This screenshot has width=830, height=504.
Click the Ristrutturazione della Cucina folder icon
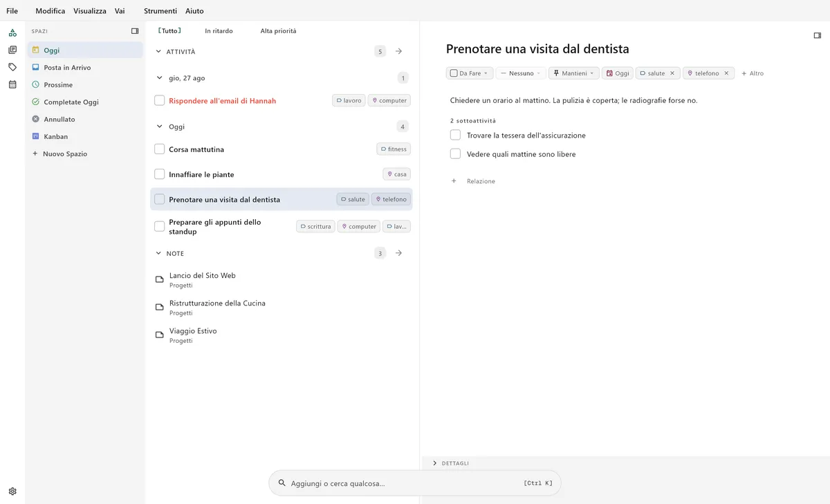pos(160,308)
